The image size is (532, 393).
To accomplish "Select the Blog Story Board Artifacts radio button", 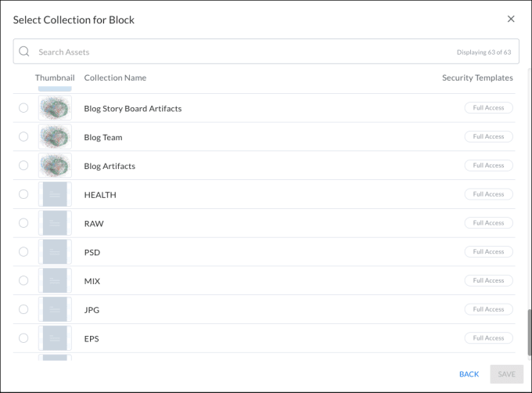I will coord(23,108).
